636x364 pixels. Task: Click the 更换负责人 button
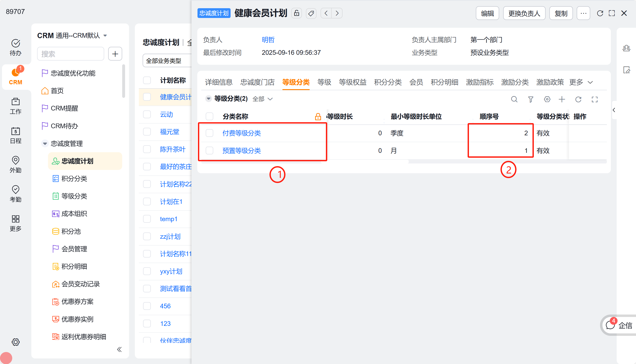pos(524,13)
